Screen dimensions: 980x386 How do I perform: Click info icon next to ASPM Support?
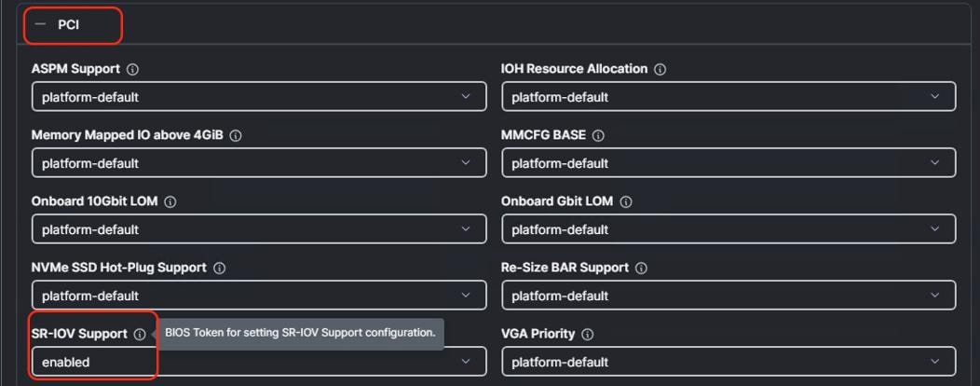click(132, 70)
